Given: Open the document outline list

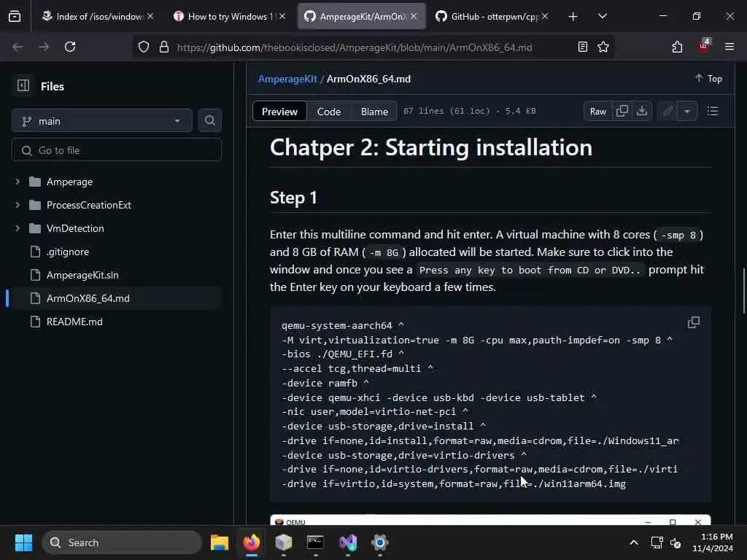Looking at the screenshot, I should 712,111.
